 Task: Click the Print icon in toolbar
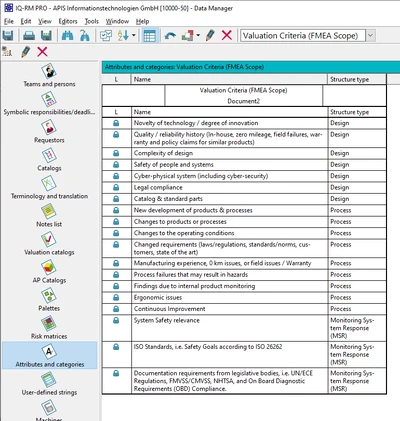[29, 35]
